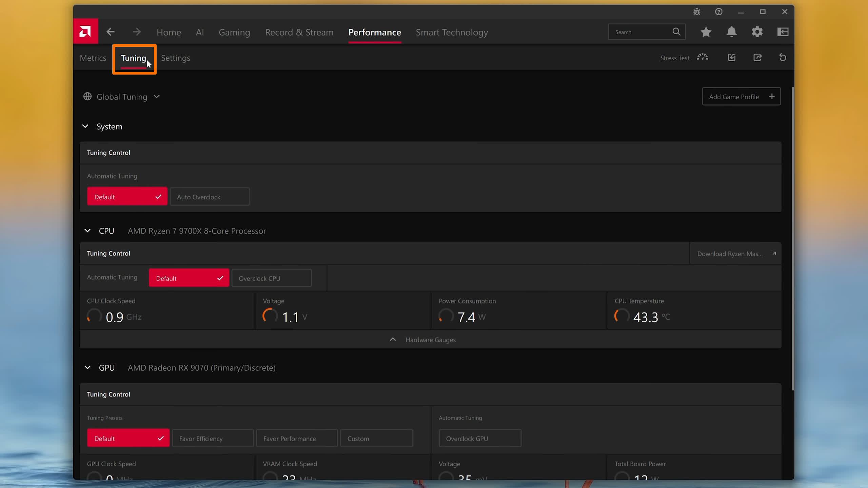Screen dimensions: 868x488
Task: Select Favor Efficiency GPU preset
Action: (x=213, y=438)
